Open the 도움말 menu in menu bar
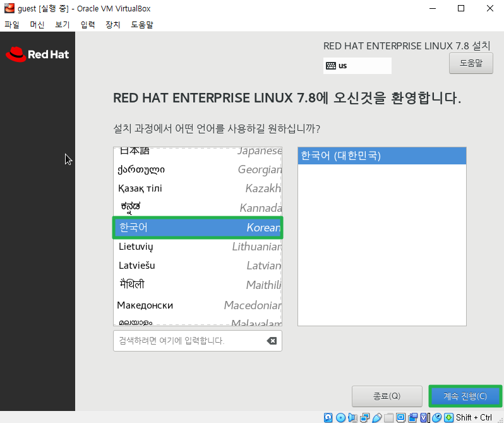Image resolution: width=504 pixels, height=423 pixels. point(142,25)
